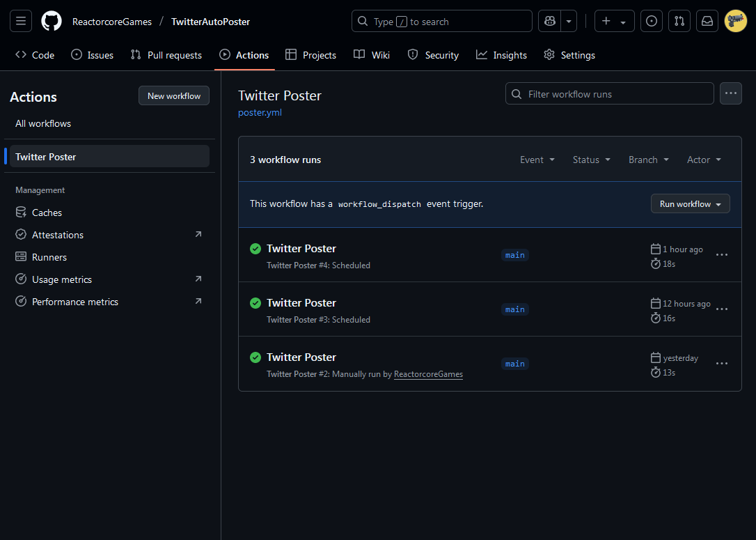Select Caches in Management sidebar
756x540 pixels.
click(x=47, y=213)
